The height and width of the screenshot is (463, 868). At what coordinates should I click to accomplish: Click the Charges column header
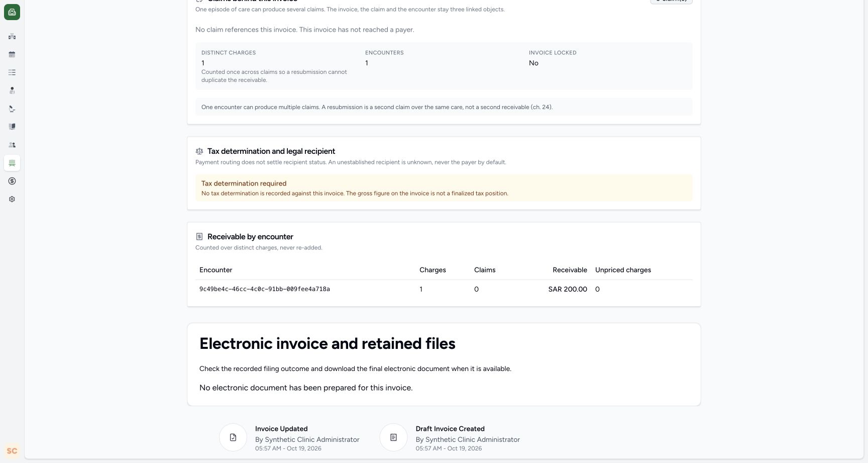(432, 270)
